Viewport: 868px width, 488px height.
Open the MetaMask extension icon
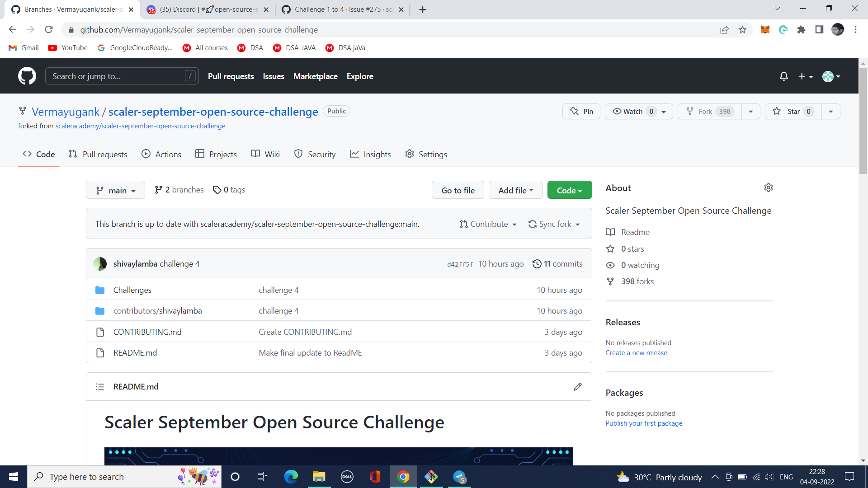click(765, 29)
